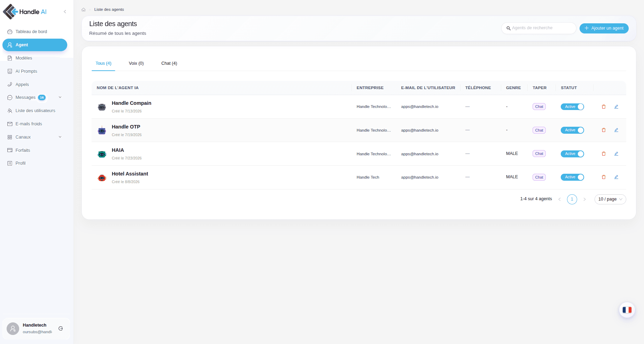Click the Handletech user avatar
The height and width of the screenshot is (344, 644).
pyautogui.click(x=13, y=328)
